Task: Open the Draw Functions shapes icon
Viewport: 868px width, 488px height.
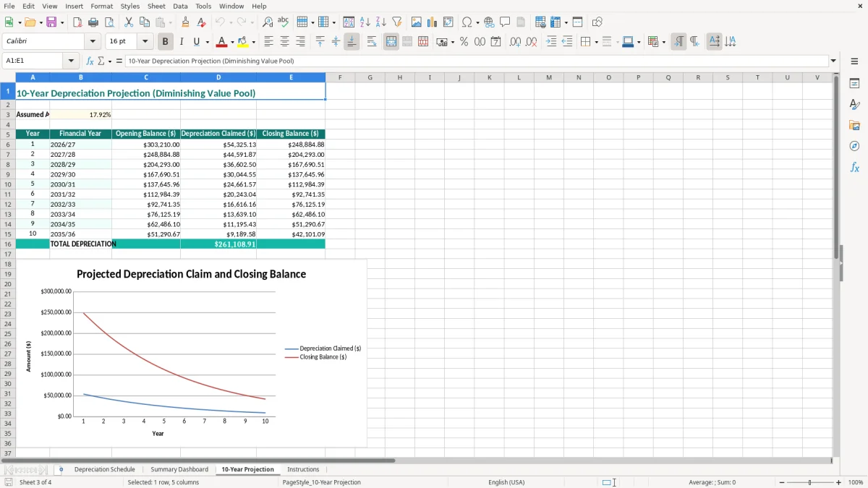Action: pyautogui.click(x=597, y=22)
